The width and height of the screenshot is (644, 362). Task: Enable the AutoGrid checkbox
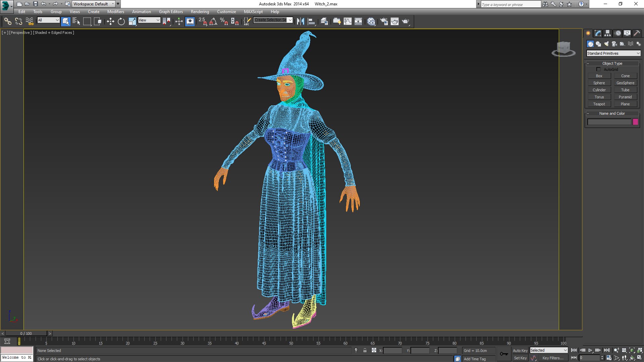598,69
